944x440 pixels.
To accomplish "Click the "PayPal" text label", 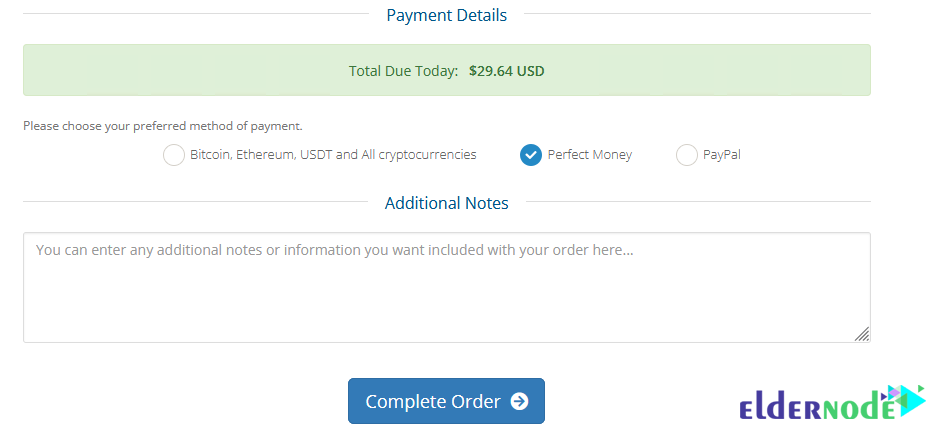I will click(x=721, y=155).
